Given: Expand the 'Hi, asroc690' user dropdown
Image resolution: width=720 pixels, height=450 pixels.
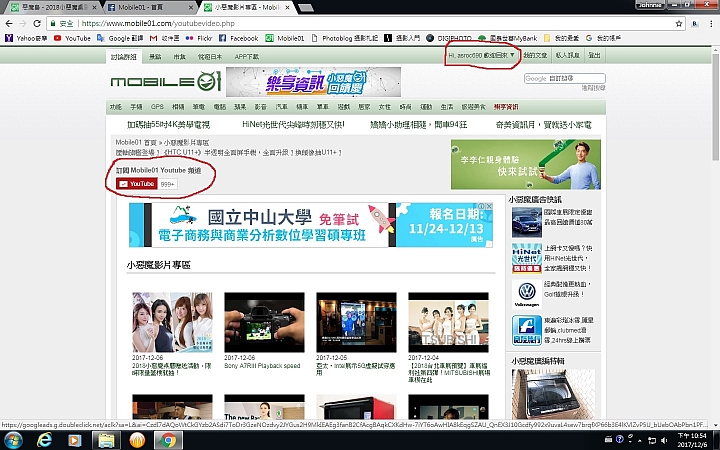Looking at the screenshot, I should point(482,55).
